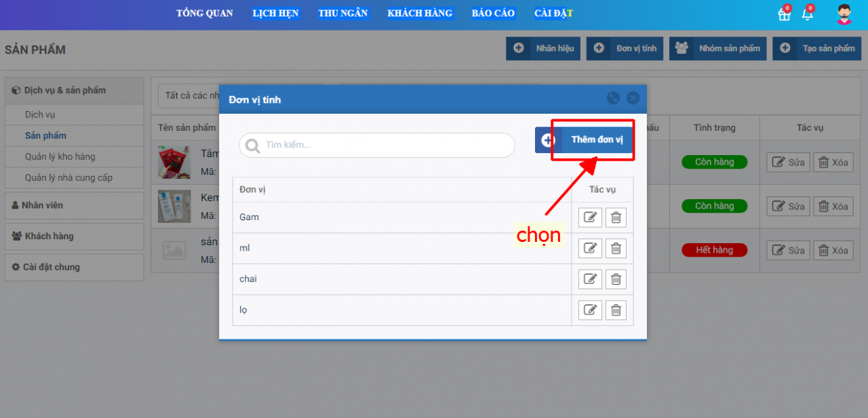Expand the Khách hàng sidebar section
The height and width of the screenshot is (418, 868).
pos(74,236)
